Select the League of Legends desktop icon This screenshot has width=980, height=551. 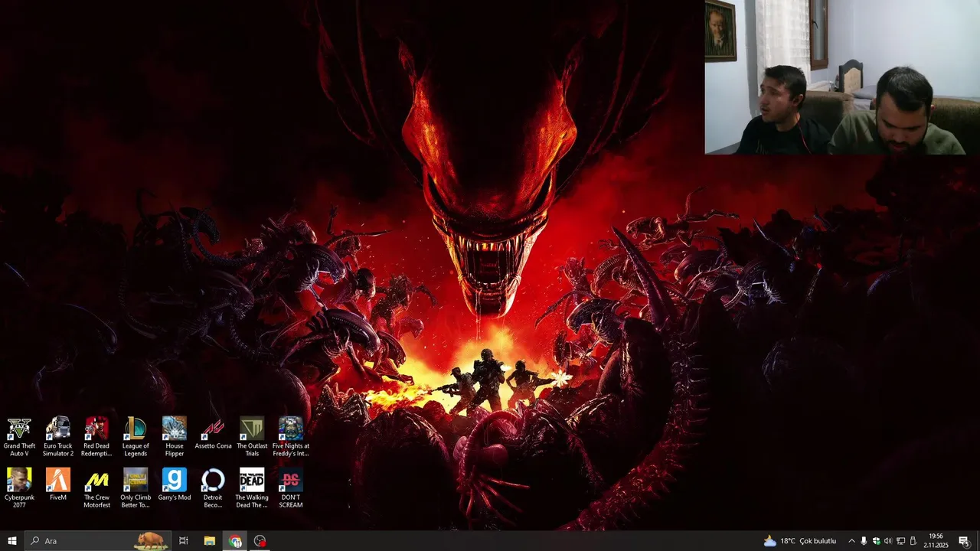tap(136, 437)
